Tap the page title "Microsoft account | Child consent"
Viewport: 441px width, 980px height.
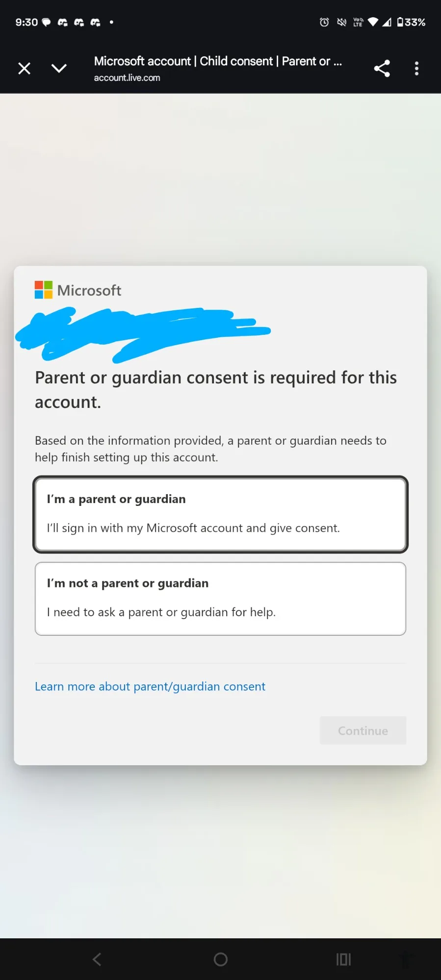(x=218, y=61)
